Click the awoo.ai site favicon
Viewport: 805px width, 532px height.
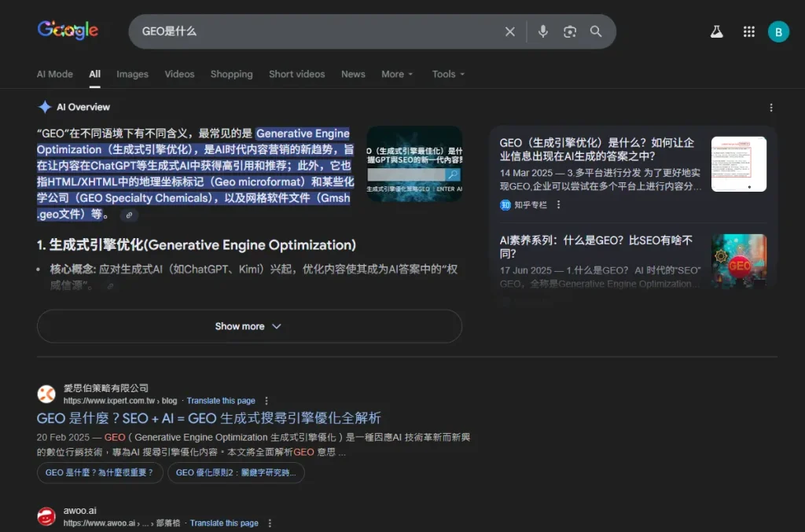pyautogui.click(x=46, y=515)
